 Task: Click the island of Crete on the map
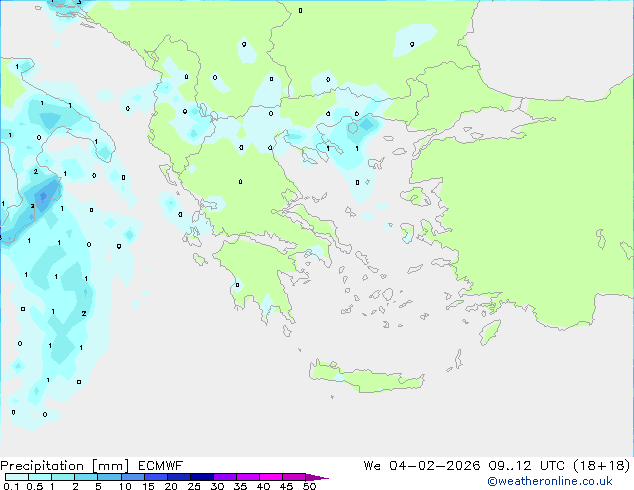[366, 378]
